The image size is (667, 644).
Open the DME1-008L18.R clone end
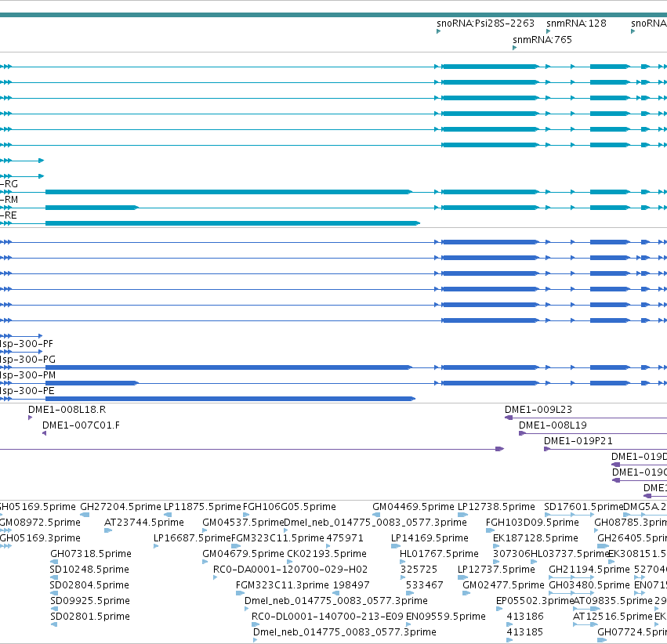(67, 410)
